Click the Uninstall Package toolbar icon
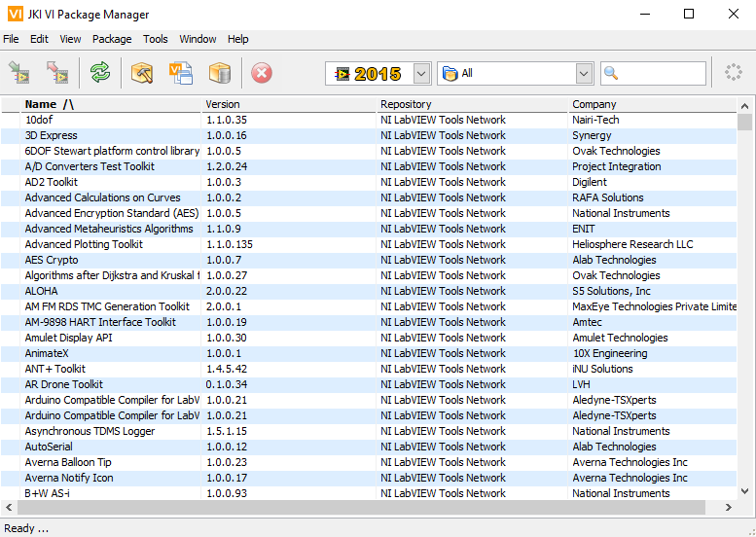The image size is (756, 537). tap(57, 73)
